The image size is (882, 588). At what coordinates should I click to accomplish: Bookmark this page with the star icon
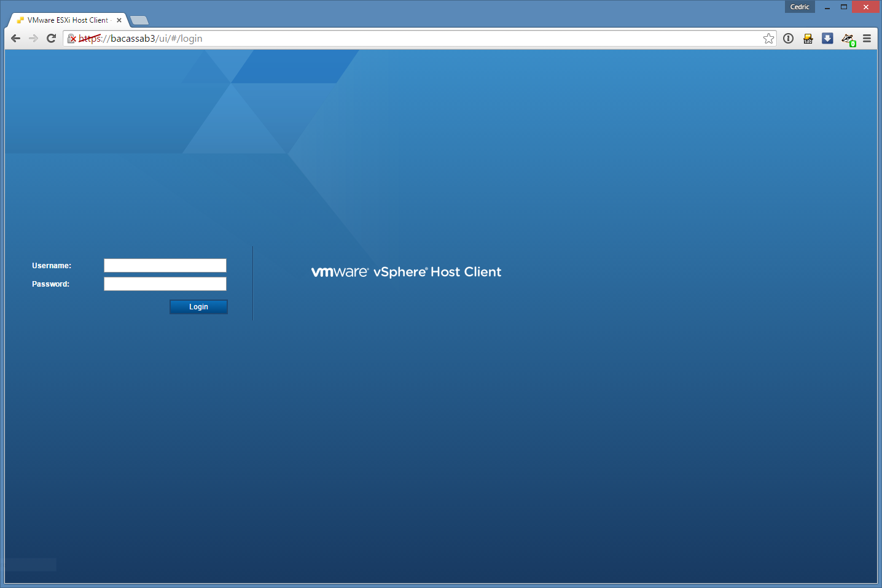pos(768,39)
